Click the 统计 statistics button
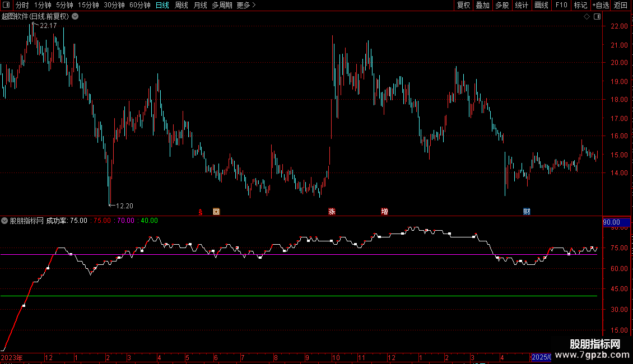The width and height of the screenshot is (633, 364). (522, 5)
